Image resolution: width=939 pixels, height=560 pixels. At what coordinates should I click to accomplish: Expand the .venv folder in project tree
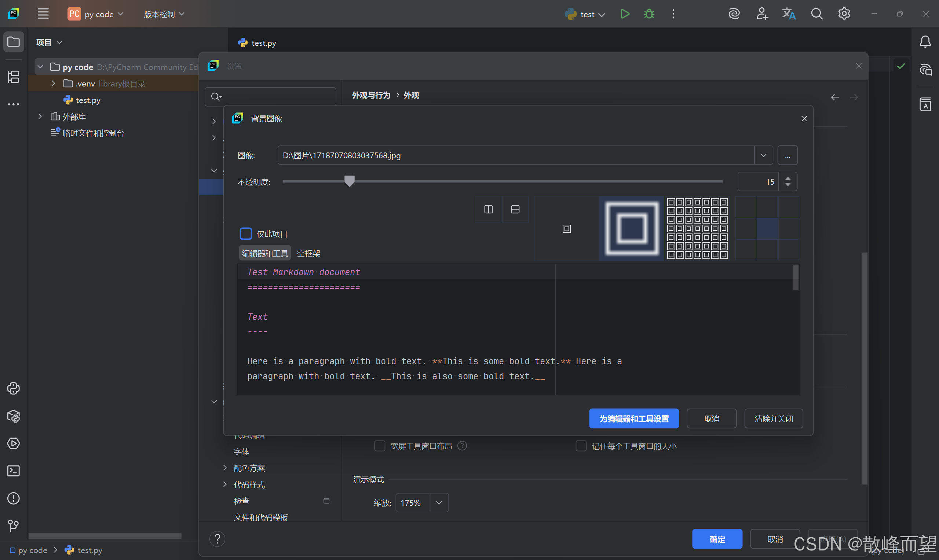tap(53, 84)
